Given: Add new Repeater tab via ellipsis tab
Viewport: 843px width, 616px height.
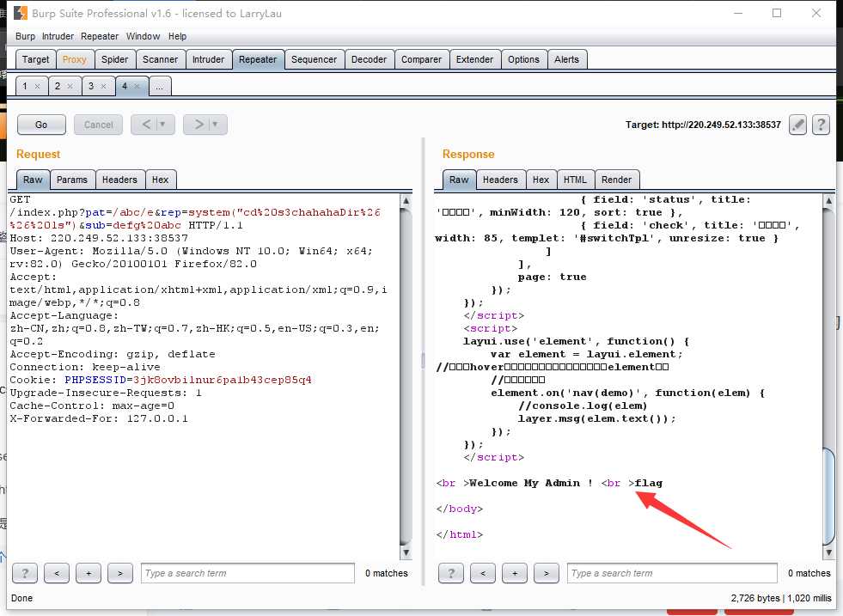Looking at the screenshot, I should [159, 86].
